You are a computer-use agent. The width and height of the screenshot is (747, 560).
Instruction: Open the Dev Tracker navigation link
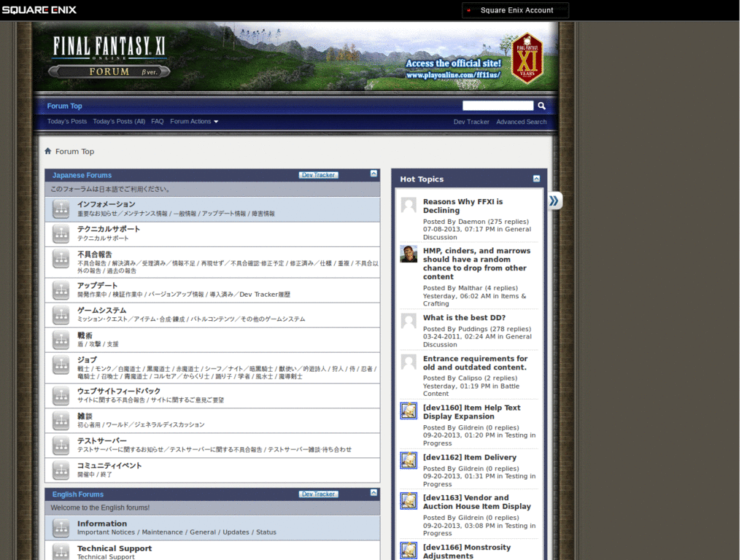pos(471,122)
